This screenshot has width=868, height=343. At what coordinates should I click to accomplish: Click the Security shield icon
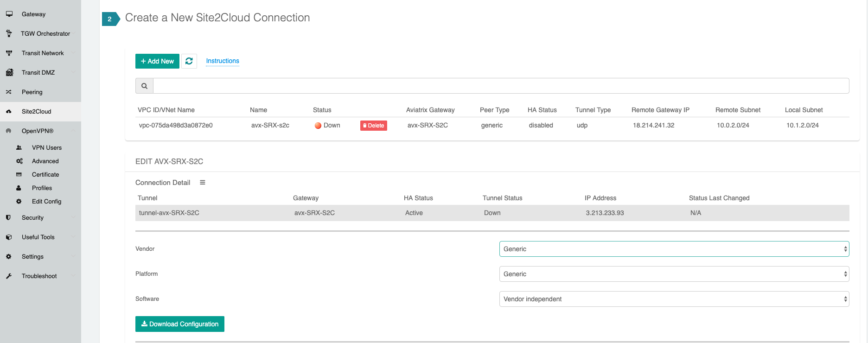pos(8,217)
